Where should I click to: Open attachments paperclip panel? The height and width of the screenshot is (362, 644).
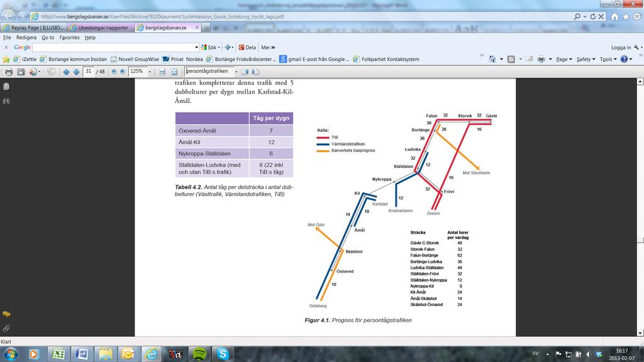click(x=6, y=328)
